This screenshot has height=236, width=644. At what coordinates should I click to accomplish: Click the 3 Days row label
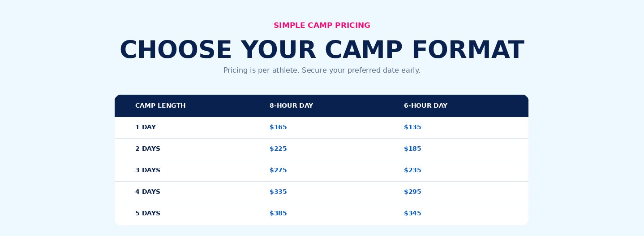tap(148, 170)
